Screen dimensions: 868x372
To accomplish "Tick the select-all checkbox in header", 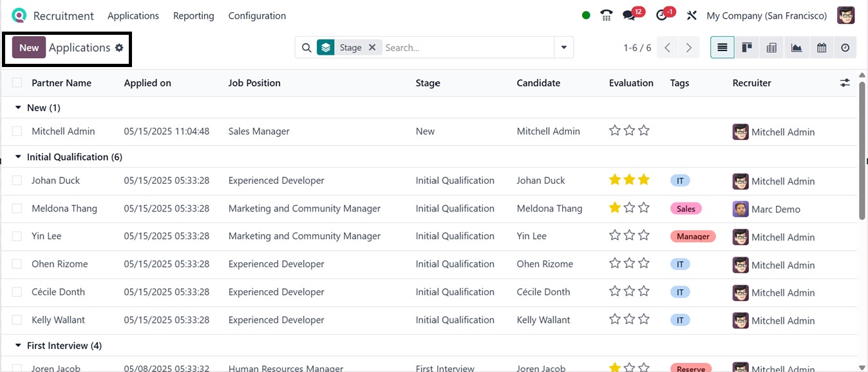I will point(17,83).
